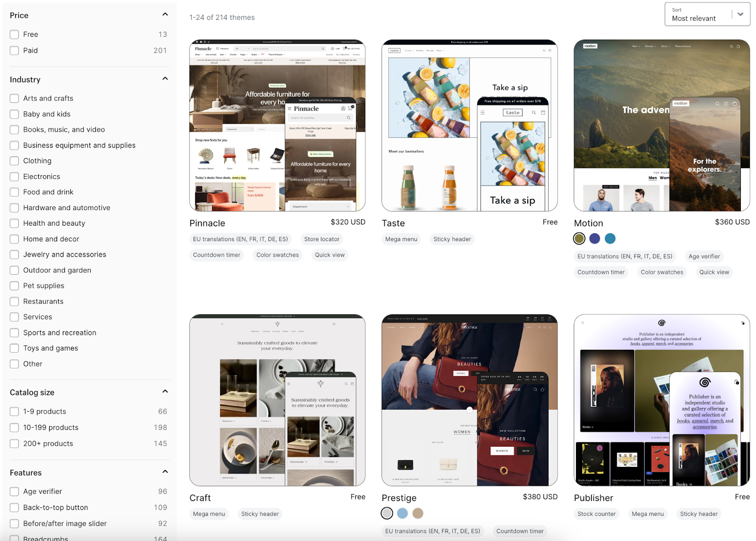Tick the Free price checkbox

pyautogui.click(x=14, y=34)
